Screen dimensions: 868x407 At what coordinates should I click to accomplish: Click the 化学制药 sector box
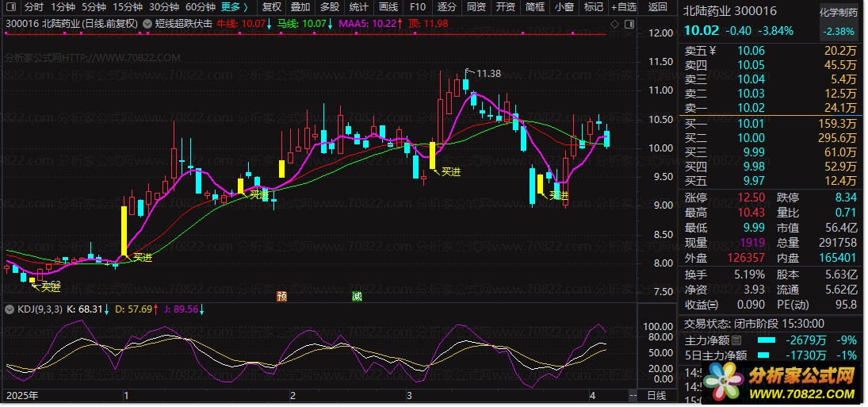[839, 21]
